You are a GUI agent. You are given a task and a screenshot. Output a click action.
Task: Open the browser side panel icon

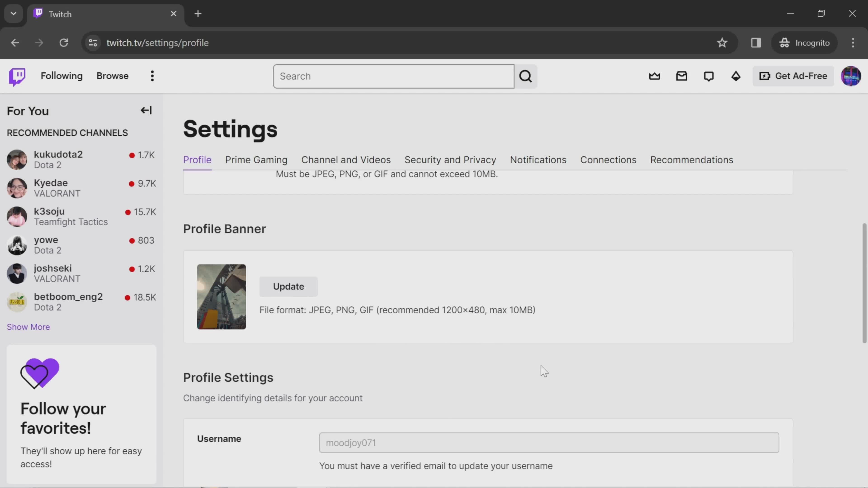click(x=756, y=43)
